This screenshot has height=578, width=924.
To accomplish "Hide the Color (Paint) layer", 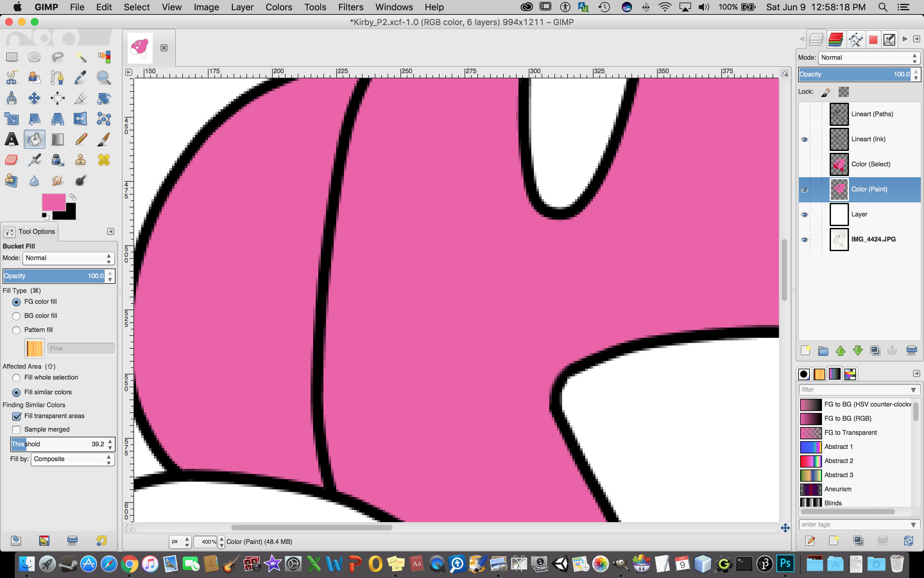I will click(805, 190).
